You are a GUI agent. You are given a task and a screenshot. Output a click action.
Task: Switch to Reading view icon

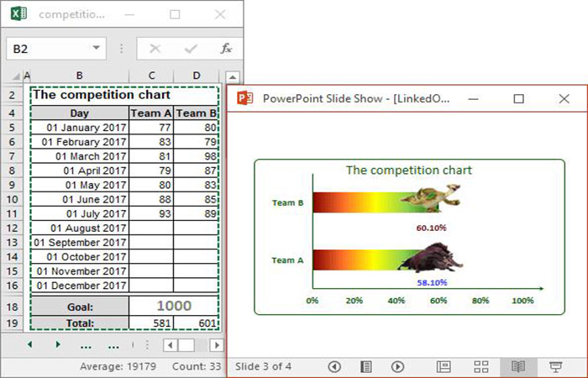(518, 366)
